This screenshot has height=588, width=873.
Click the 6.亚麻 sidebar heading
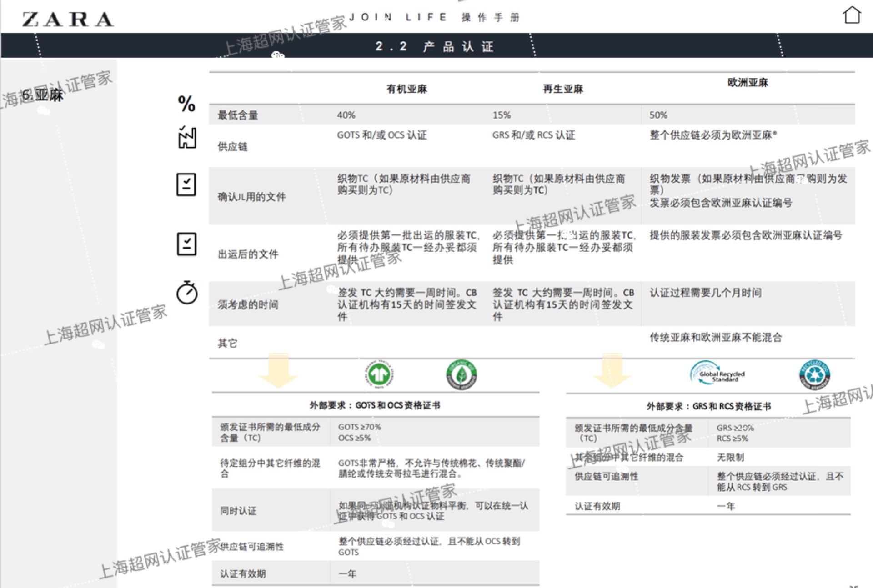(x=43, y=95)
